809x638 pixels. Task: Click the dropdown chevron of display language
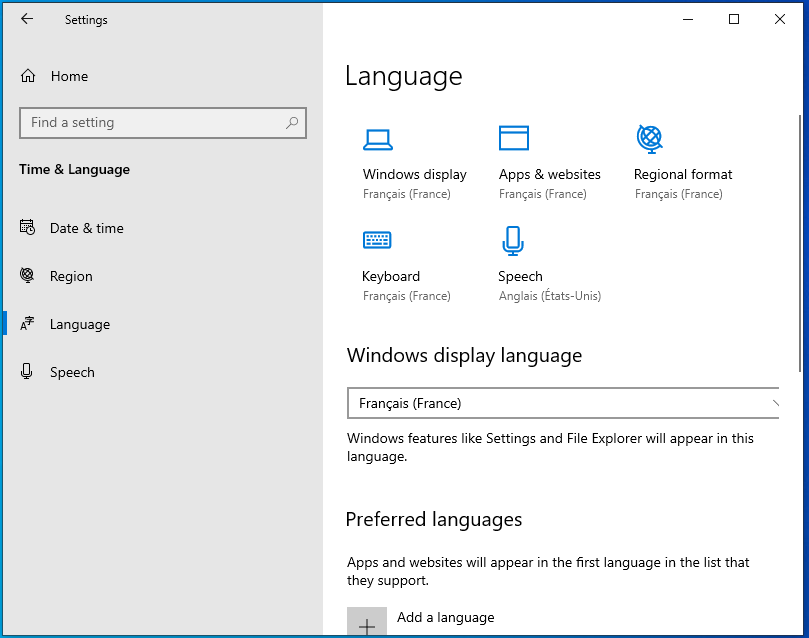[x=775, y=403]
